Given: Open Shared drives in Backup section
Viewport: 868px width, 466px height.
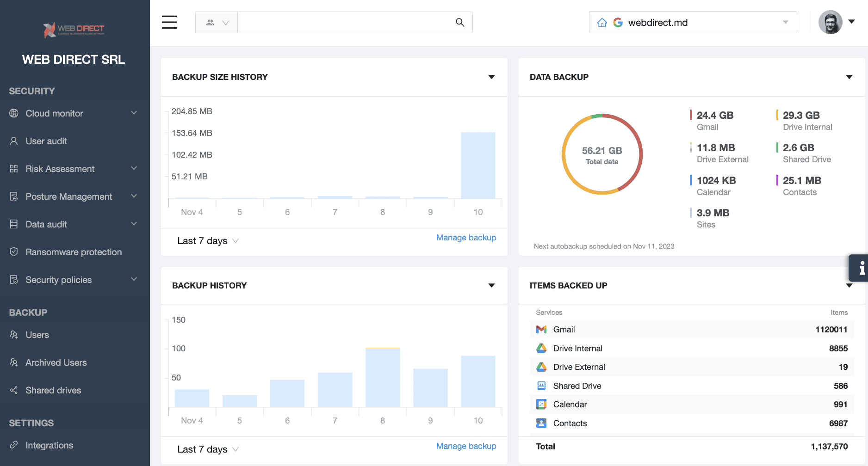Looking at the screenshot, I should [x=53, y=390].
